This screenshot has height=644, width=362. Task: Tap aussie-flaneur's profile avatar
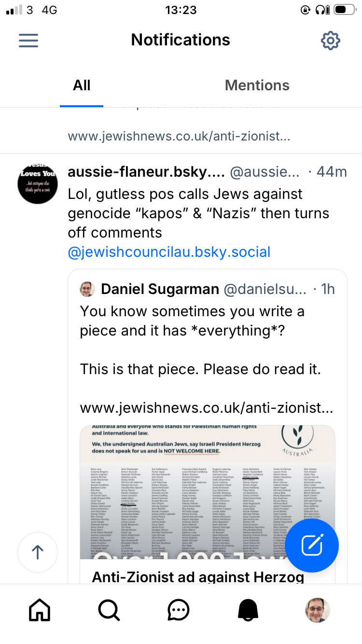point(38,184)
